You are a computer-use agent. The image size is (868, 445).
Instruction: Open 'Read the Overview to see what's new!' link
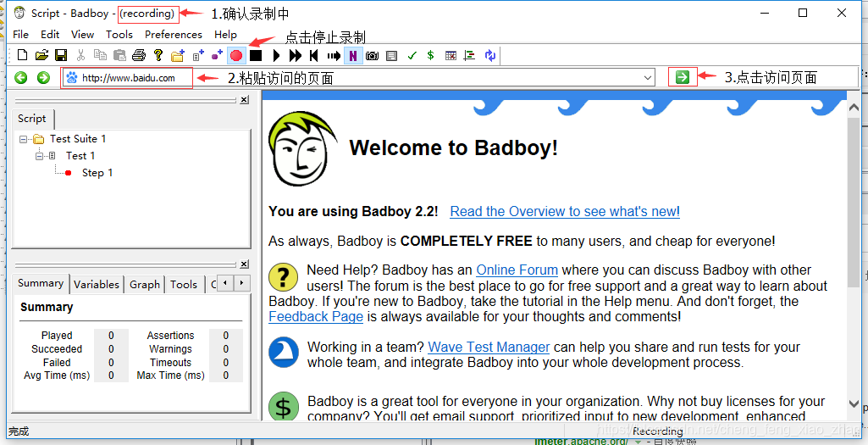565,211
